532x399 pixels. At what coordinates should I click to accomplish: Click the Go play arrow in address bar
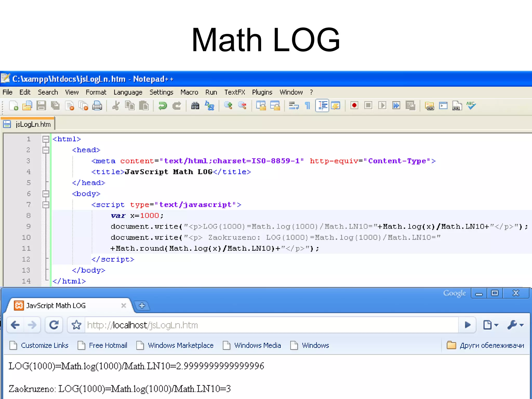(468, 325)
